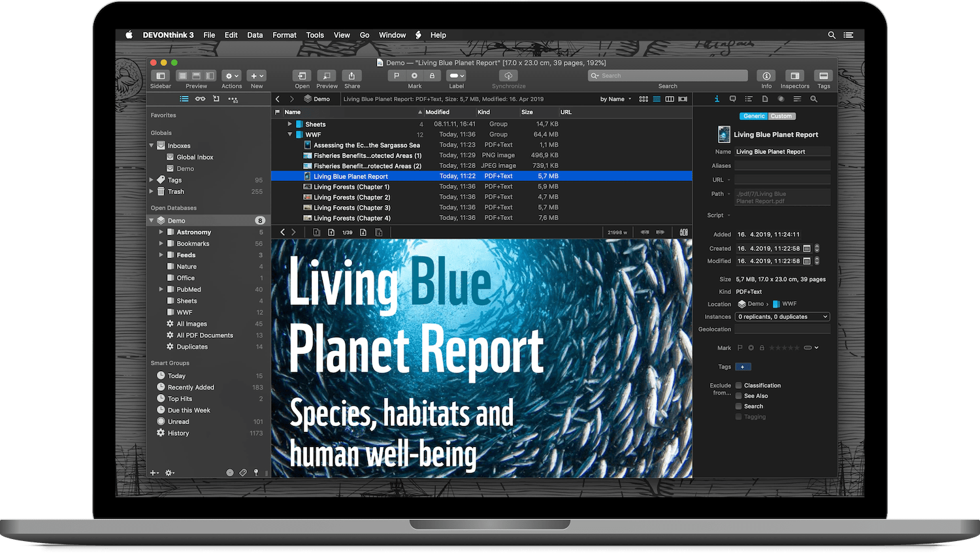This screenshot has width=980, height=560.
Task: Open annotations inspector speech bubble icon
Action: tap(732, 99)
